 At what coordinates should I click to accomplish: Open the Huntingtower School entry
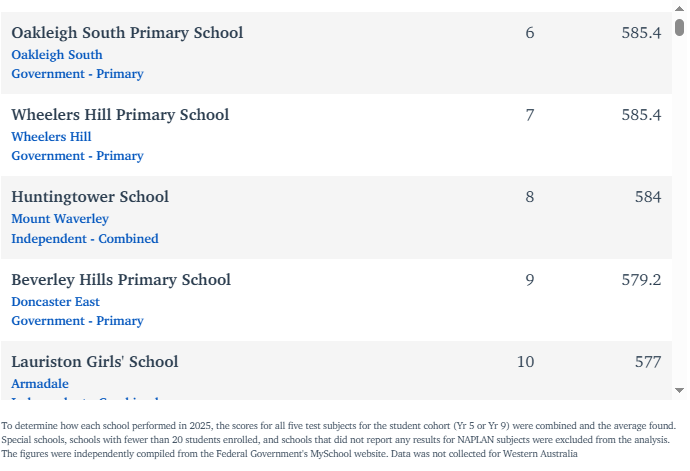point(90,197)
